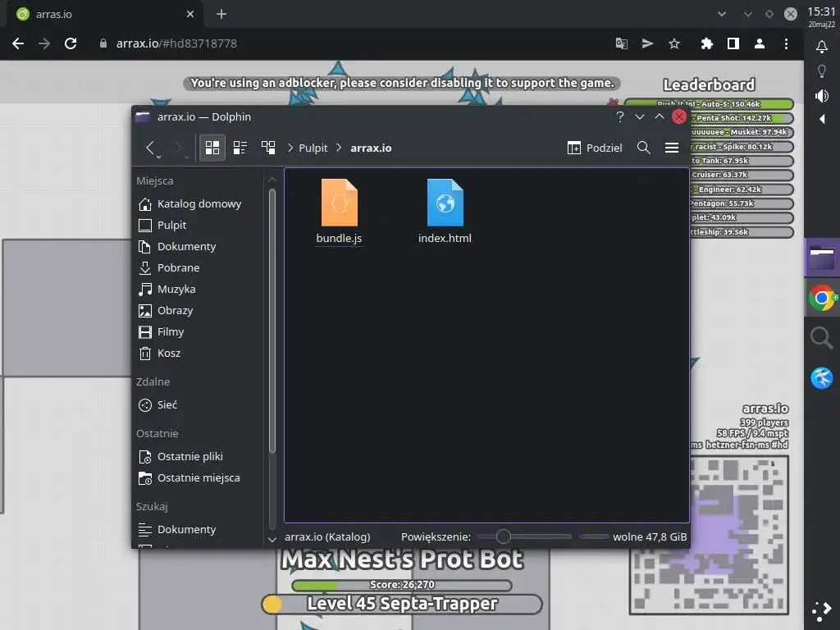Viewport: 840px width, 630px height.
Task: Click the Sieć network globe icon
Action: [x=144, y=405]
